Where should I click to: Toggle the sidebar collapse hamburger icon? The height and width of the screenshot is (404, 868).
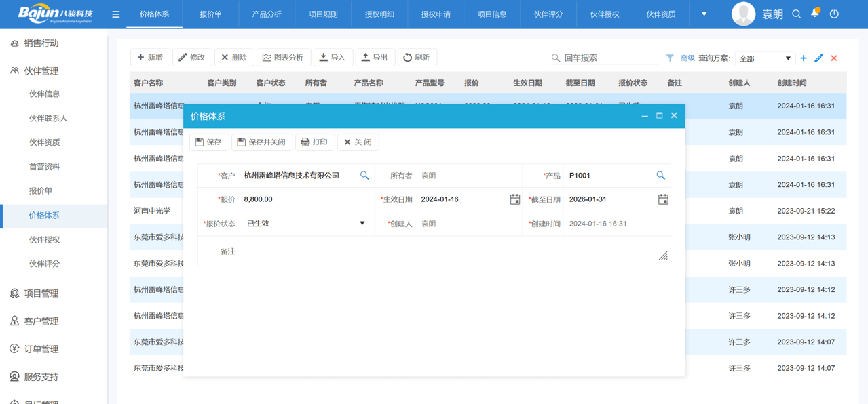(115, 13)
